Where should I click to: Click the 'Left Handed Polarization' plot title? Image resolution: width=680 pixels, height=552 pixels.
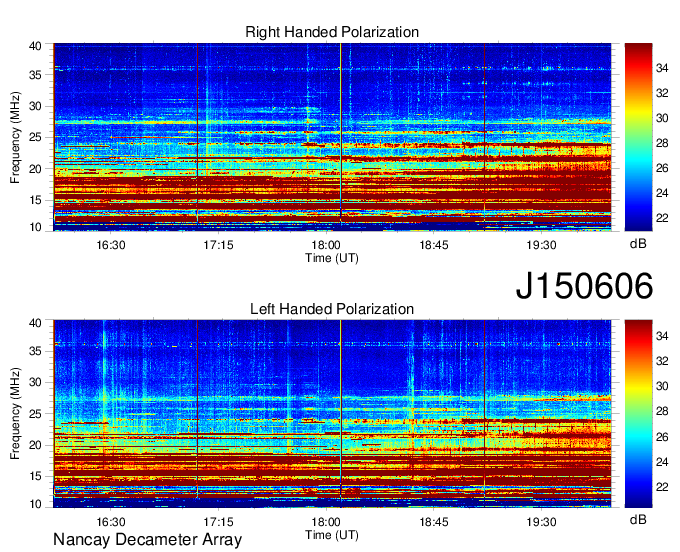coord(332,309)
